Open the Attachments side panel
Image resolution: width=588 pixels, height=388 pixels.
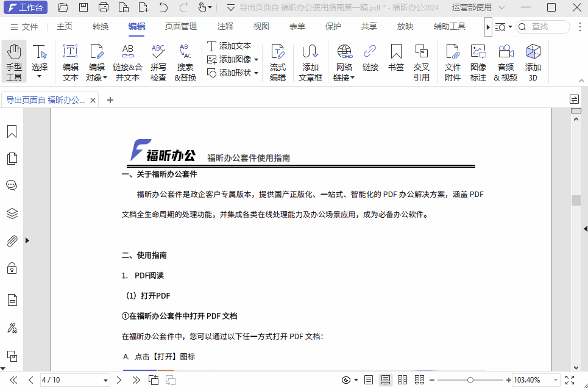12,241
